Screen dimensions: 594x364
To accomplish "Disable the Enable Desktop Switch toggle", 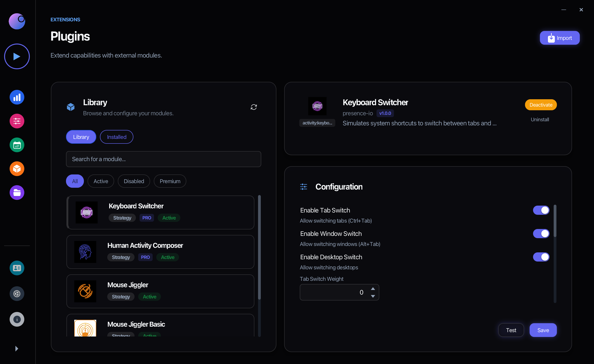I will (541, 257).
